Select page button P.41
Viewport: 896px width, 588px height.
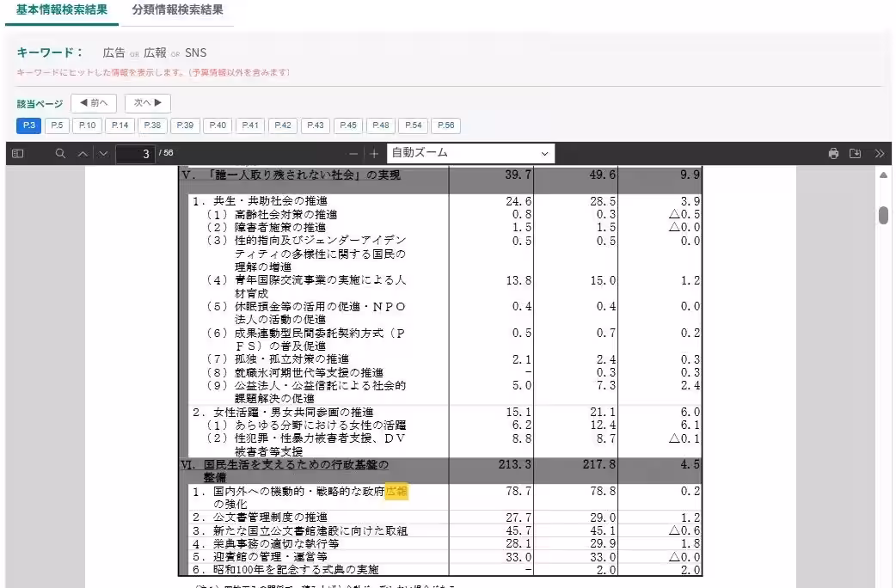(x=250, y=126)
